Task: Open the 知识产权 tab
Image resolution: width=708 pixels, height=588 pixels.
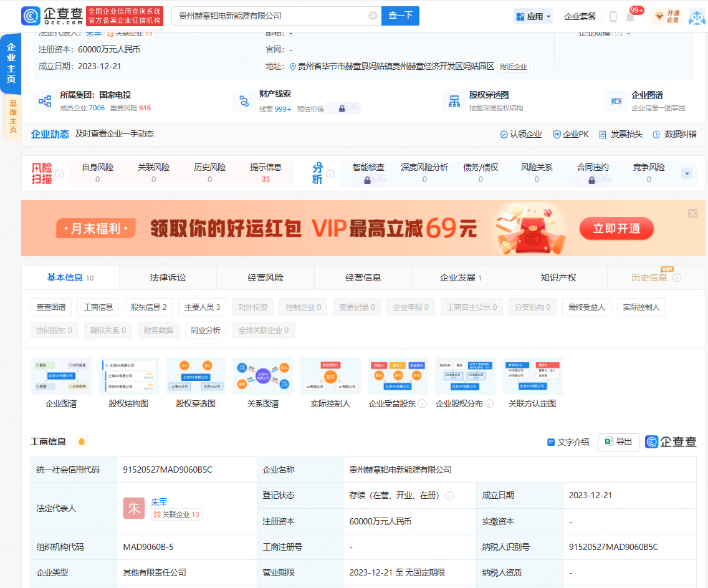Action: pyautogui.click(x=558, y=277)
